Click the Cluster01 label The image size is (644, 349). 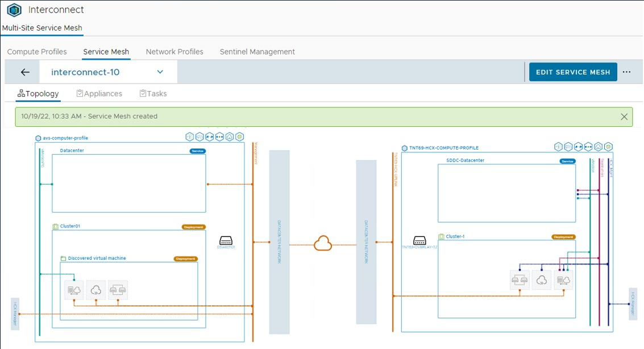point(70,226)
